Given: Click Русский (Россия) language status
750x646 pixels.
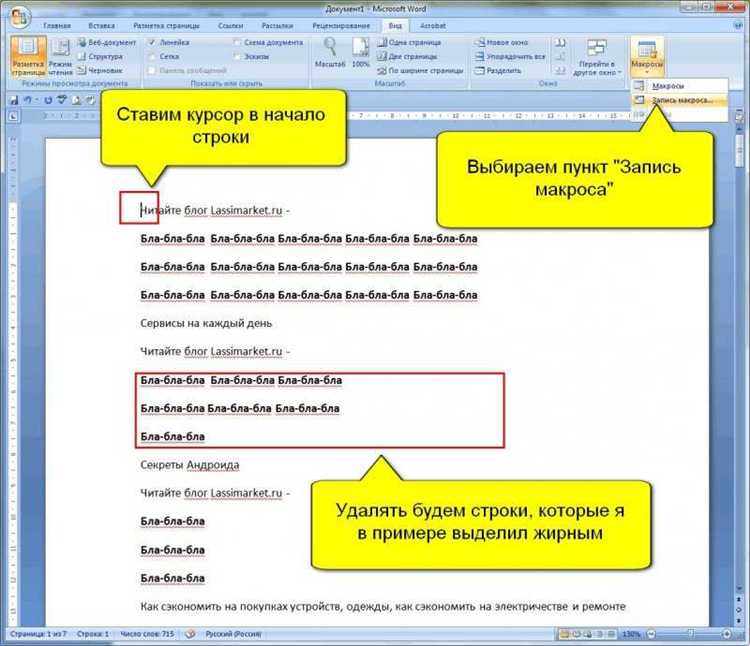Looking at the screenshot, I should (233, 634).
